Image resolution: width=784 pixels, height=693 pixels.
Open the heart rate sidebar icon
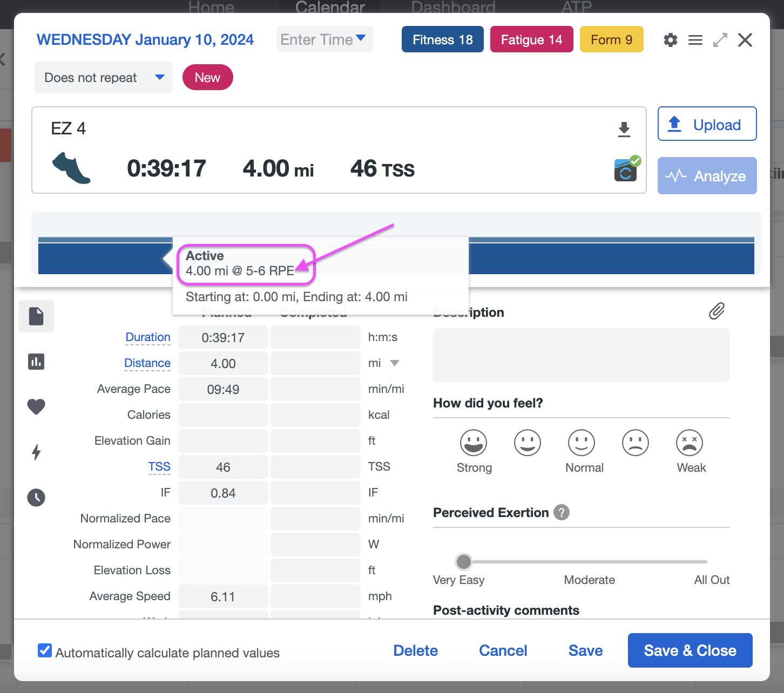click(36, 406)
